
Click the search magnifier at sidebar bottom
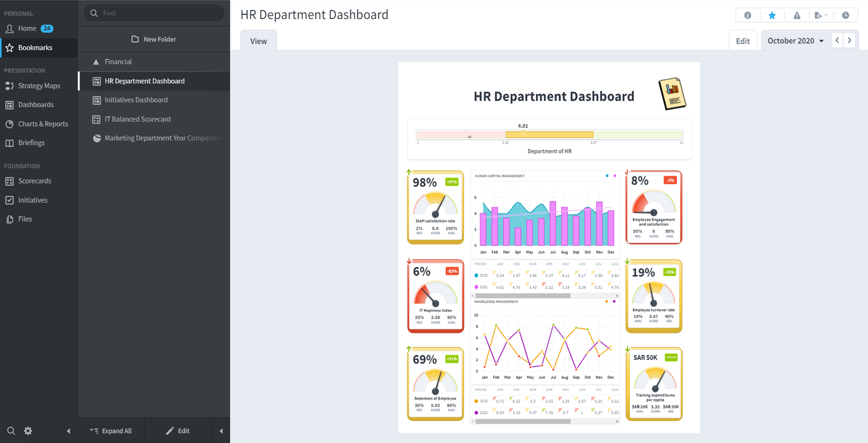tap(11, 431)
